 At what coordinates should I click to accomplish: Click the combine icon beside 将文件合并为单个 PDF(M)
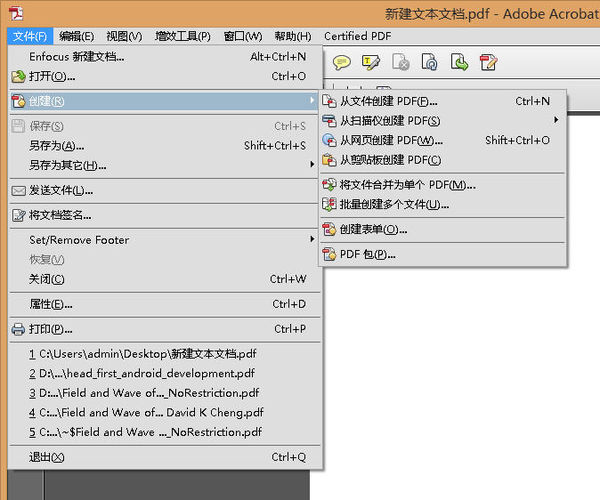(329, 185)
